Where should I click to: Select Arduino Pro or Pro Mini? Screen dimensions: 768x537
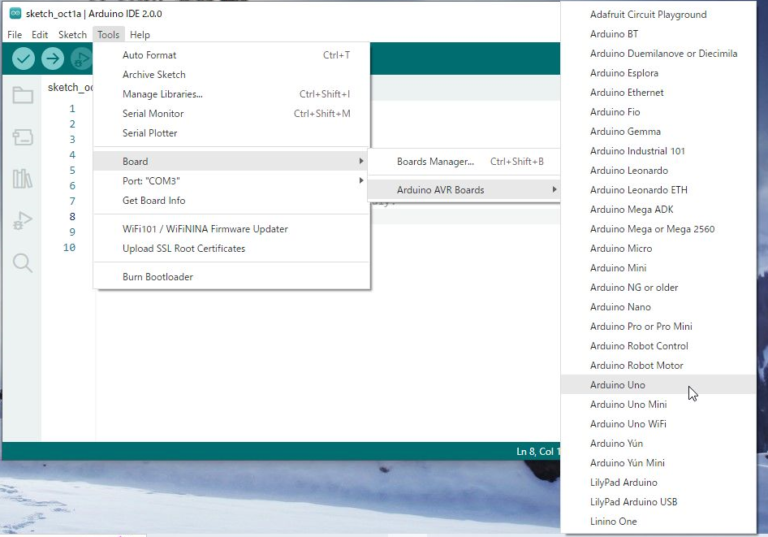(658, 327)
